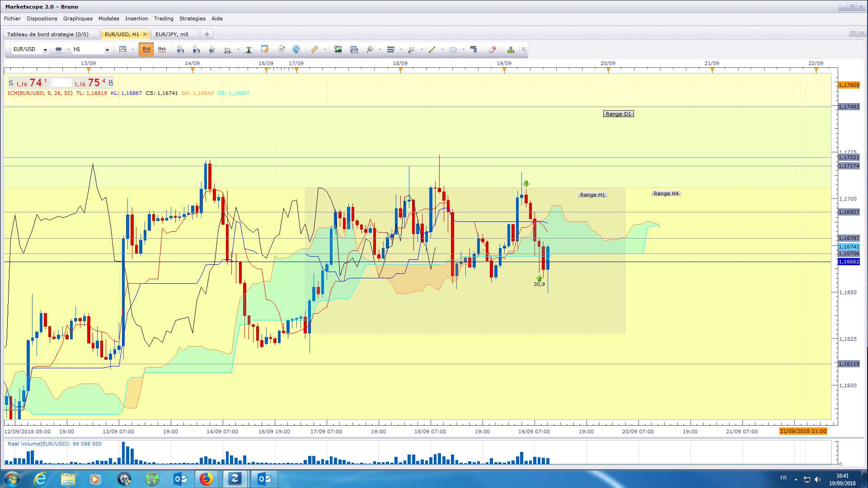
Task: Open the Strategies menu
Action: click(192, 19)
